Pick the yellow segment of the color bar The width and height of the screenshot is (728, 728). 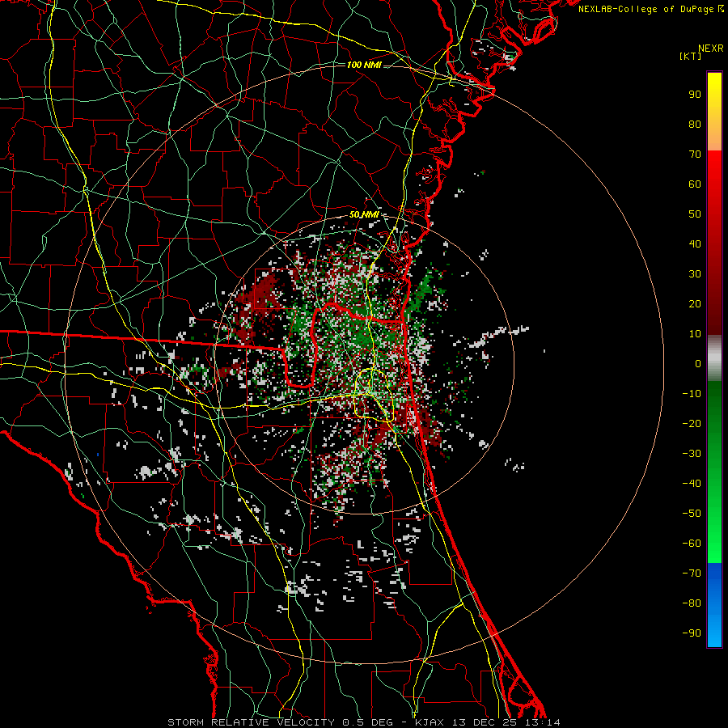[x=714, y=112]
